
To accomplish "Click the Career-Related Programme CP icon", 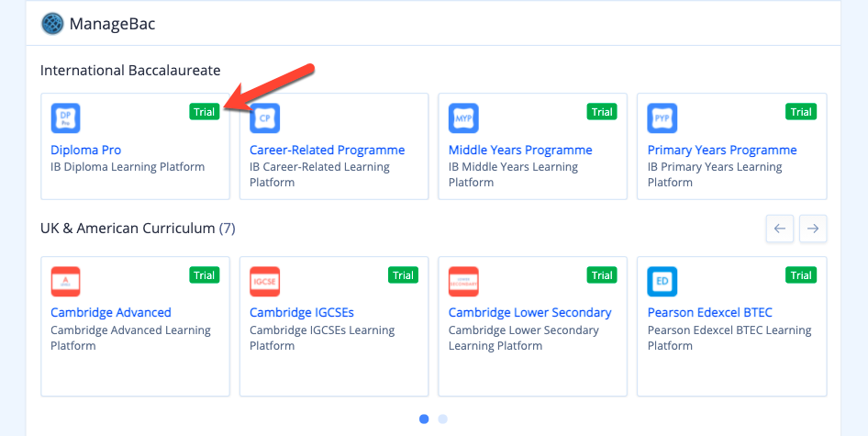I will pyautogui.click(x=264, y=118).
